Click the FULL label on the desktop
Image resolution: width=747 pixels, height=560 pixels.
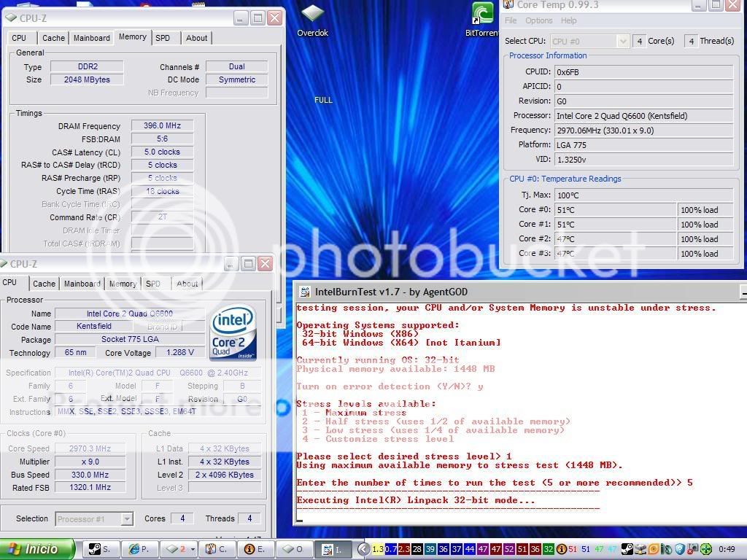(x=323, y=100)
